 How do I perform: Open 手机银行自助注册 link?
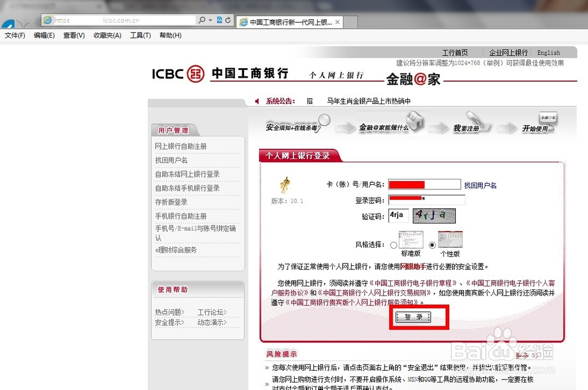(181, 216)
